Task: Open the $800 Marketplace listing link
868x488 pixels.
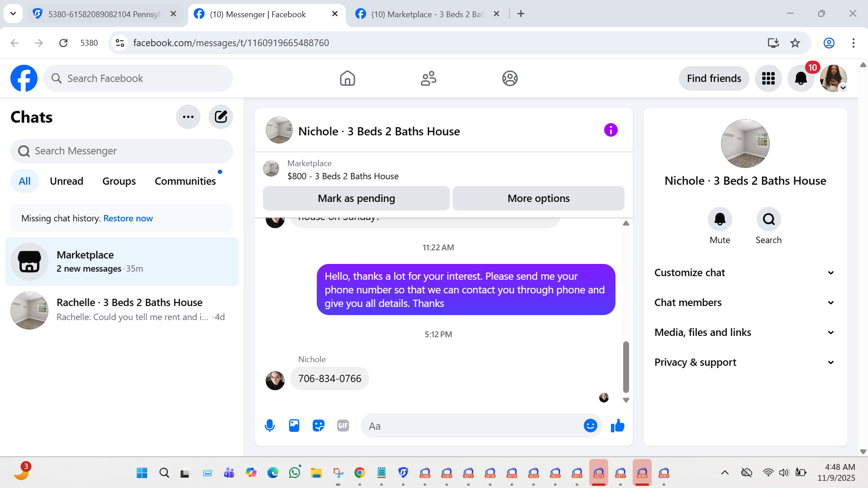Action: tap(343, 176)
